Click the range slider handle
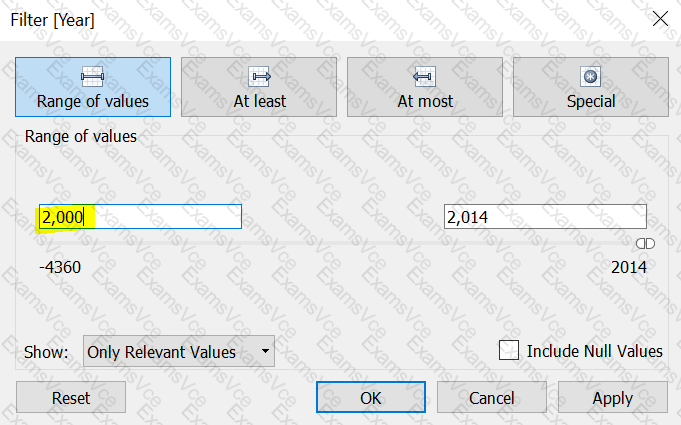Viewport: 681px width, 425px height. coord(645,244)
